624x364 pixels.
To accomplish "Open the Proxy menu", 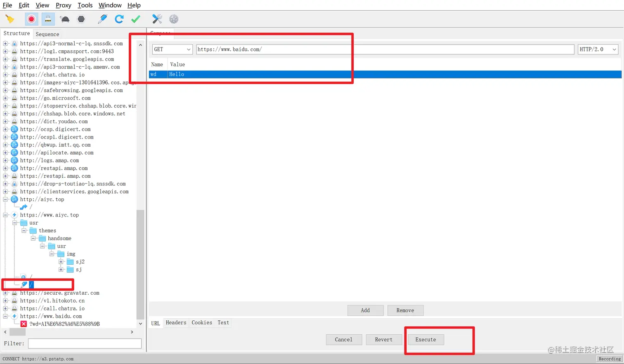I will tap(64, 5).
